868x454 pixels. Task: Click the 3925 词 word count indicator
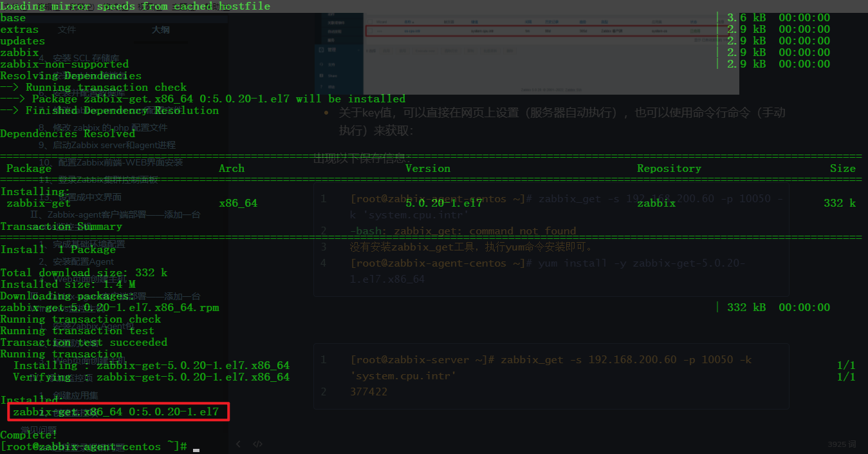pos(842,444)
